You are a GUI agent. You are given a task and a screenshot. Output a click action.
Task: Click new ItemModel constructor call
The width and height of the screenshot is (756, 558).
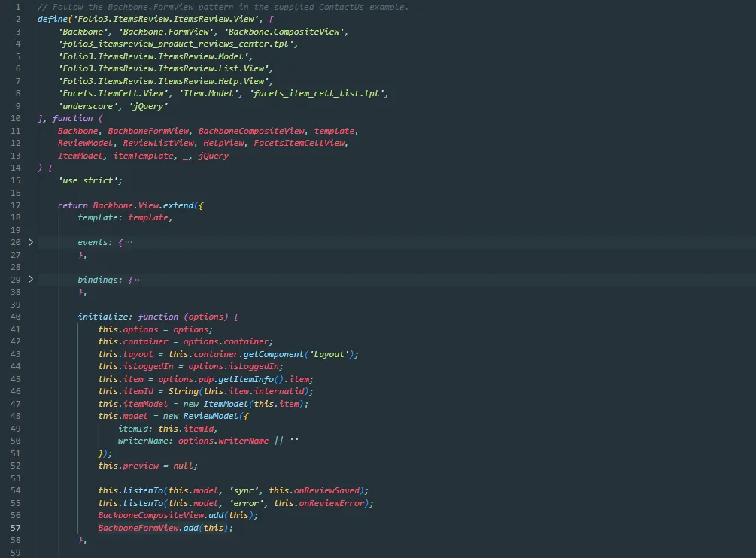point(216,404)
